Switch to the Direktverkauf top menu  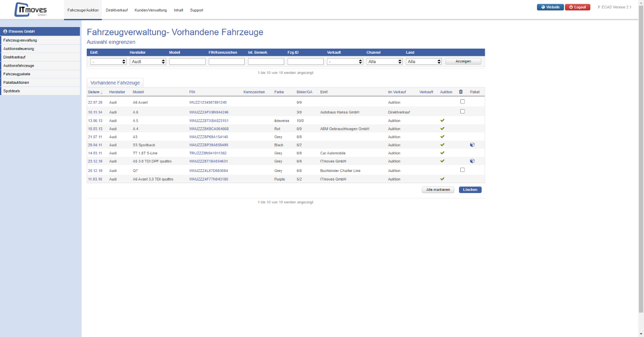[117, 10]
